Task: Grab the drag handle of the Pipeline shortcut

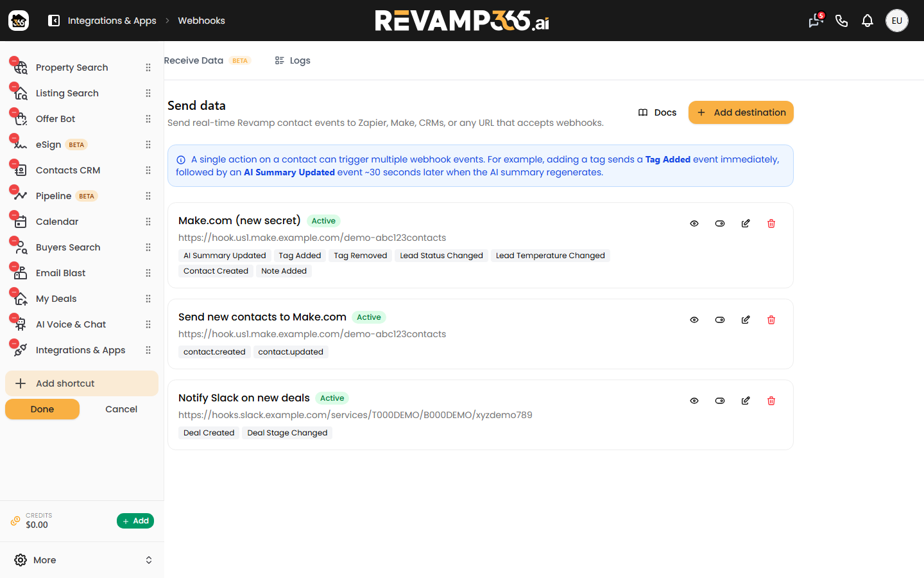Action: (x=148, y=196)
